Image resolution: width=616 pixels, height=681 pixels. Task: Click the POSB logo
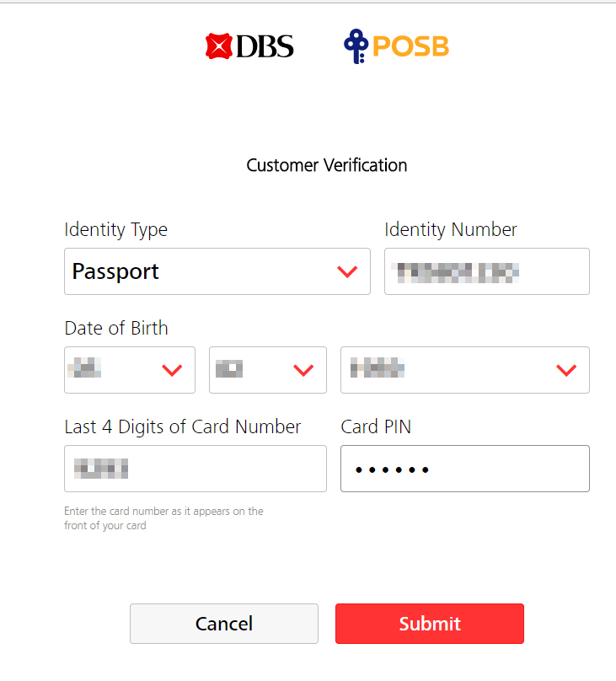tap(396, 46)
